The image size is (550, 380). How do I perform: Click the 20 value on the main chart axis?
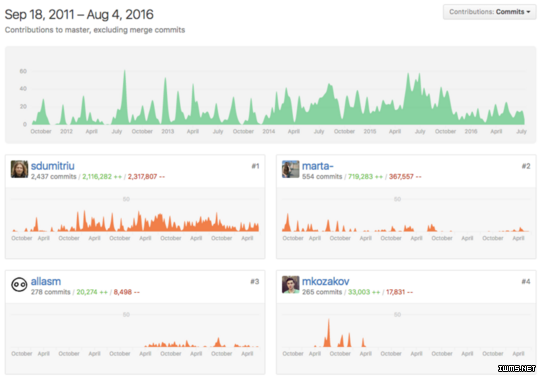click(23, 106)
